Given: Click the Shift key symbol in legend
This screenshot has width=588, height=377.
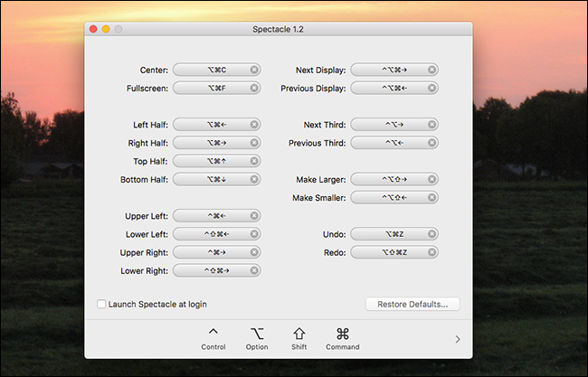Looking at the screenshot, I should coord(299,334).
